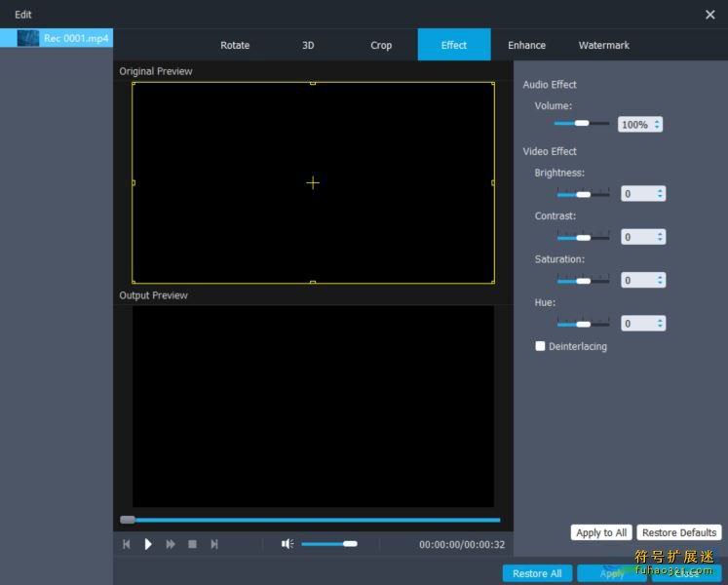
Task: Open the Rotate tab
Action: pos(235,45)
